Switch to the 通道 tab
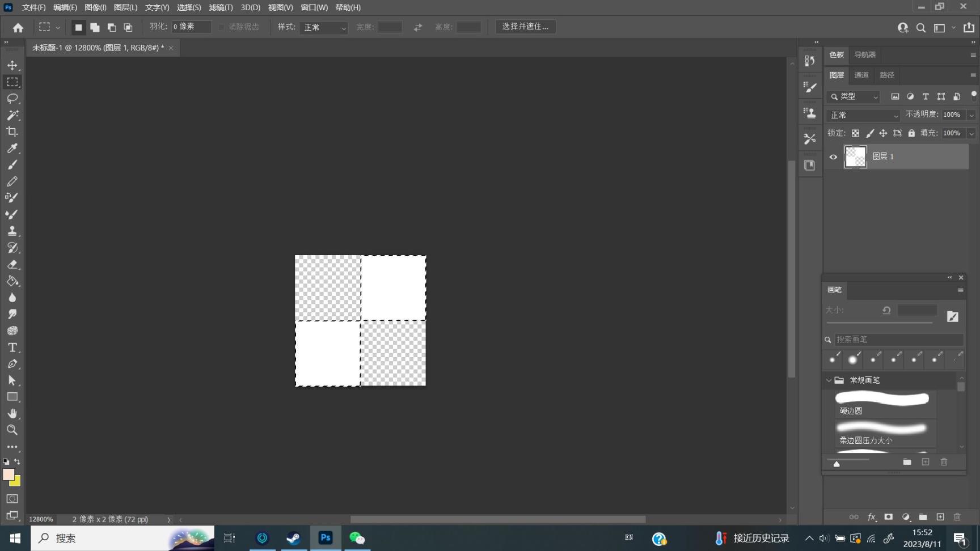Image resolution: width=980 pixels, height=551 pixels. [861, 75]
